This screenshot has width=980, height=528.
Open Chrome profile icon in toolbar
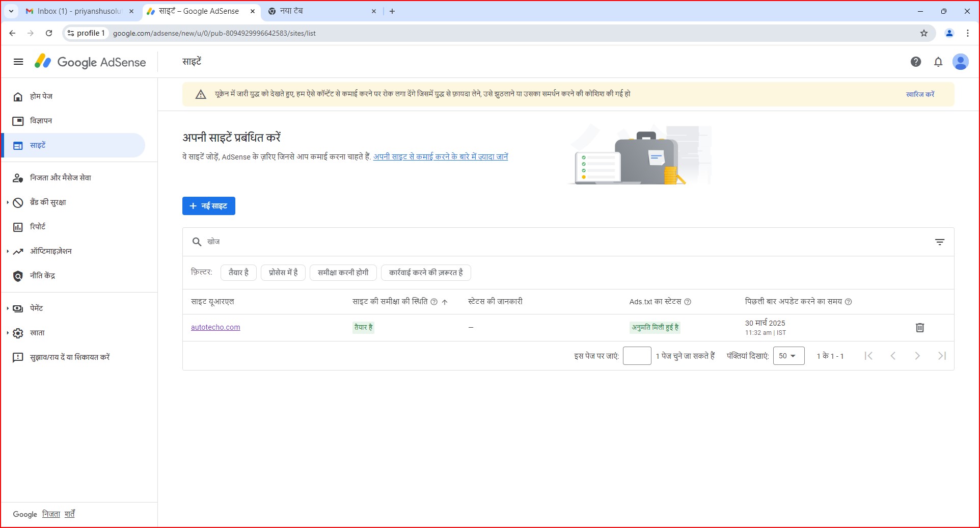(949, 33)
